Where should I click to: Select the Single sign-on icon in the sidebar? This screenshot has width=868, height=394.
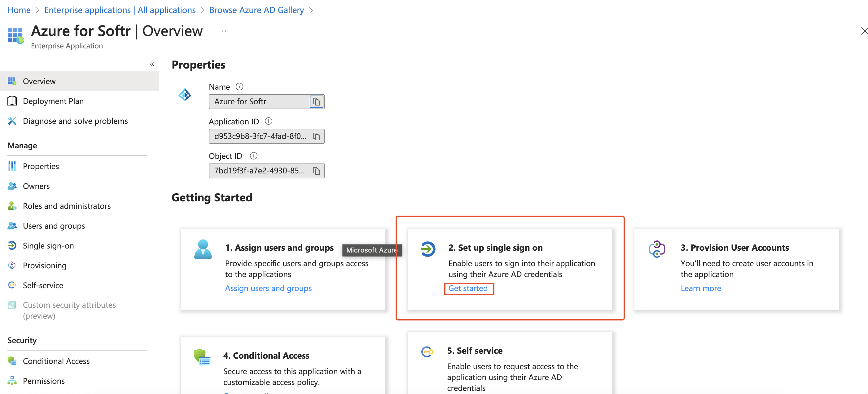click(x=12, y=246)
